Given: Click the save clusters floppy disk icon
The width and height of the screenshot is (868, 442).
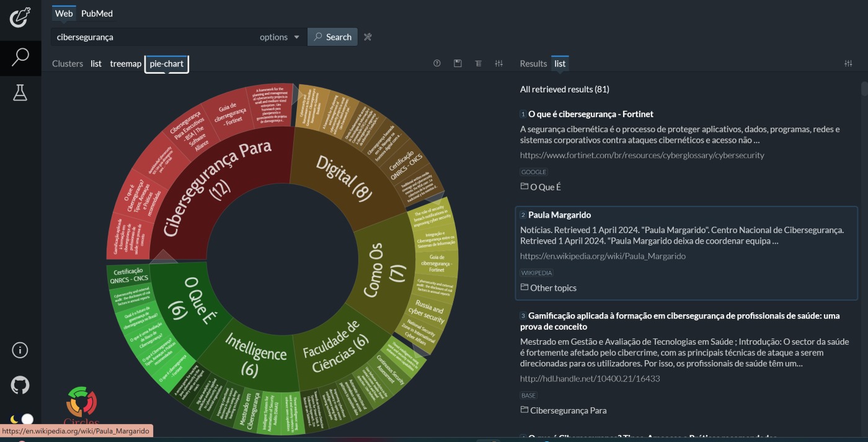Looking at the screenshot, I should [458, 63].
